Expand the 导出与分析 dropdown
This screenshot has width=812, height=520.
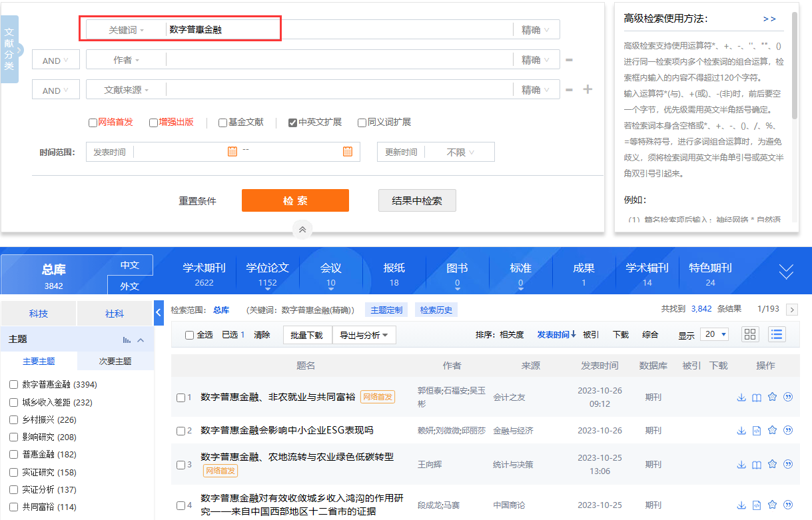click(364, 335)
